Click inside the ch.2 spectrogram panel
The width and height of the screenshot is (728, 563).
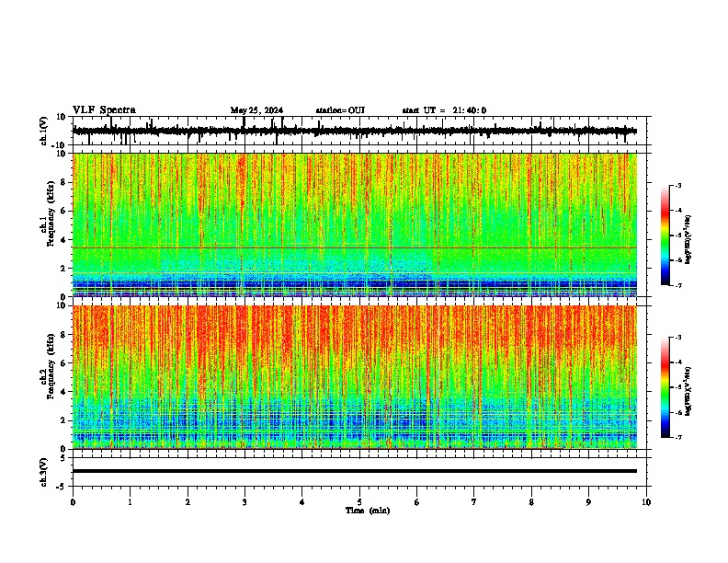point(355,377)
